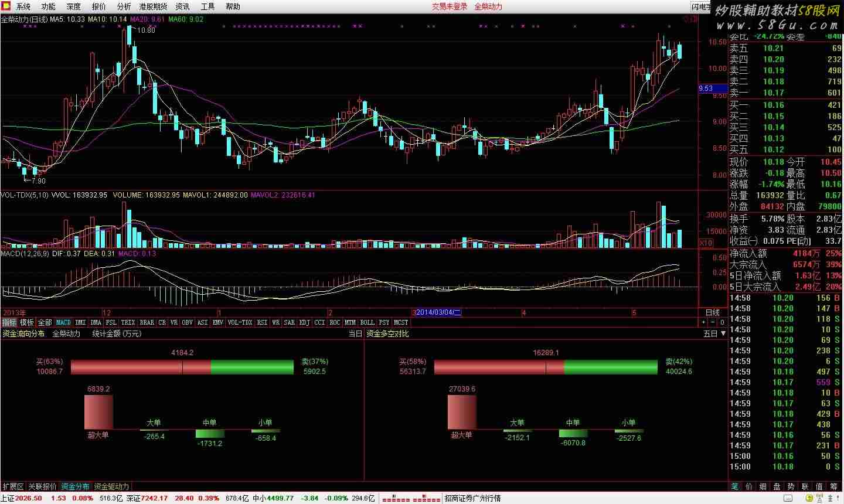Select the 全部 indicator group
The image size is (844, 504).
45,322
